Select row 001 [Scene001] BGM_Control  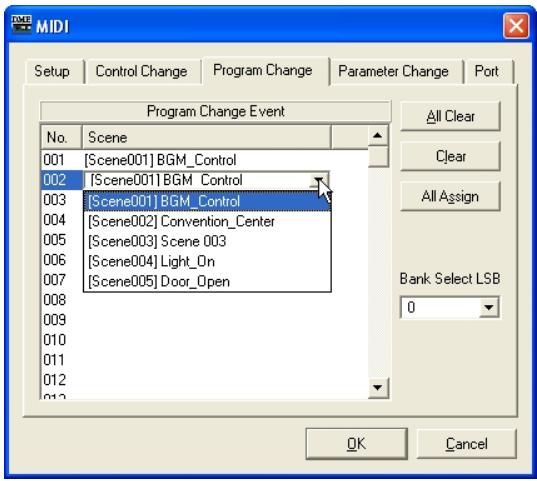point(204,160)
